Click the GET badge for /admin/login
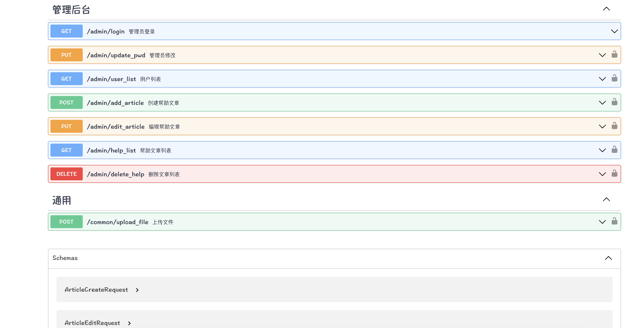 (x=67, y=31)
